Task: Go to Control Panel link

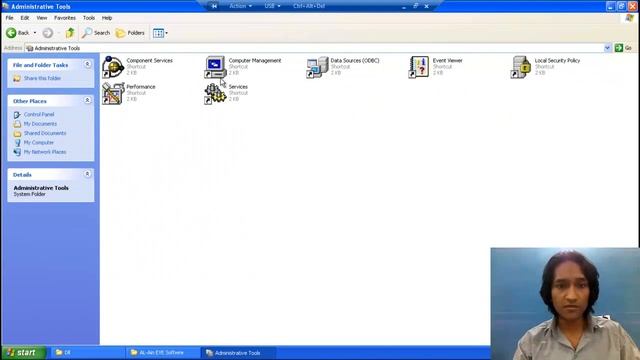Action: pos(39,114)
